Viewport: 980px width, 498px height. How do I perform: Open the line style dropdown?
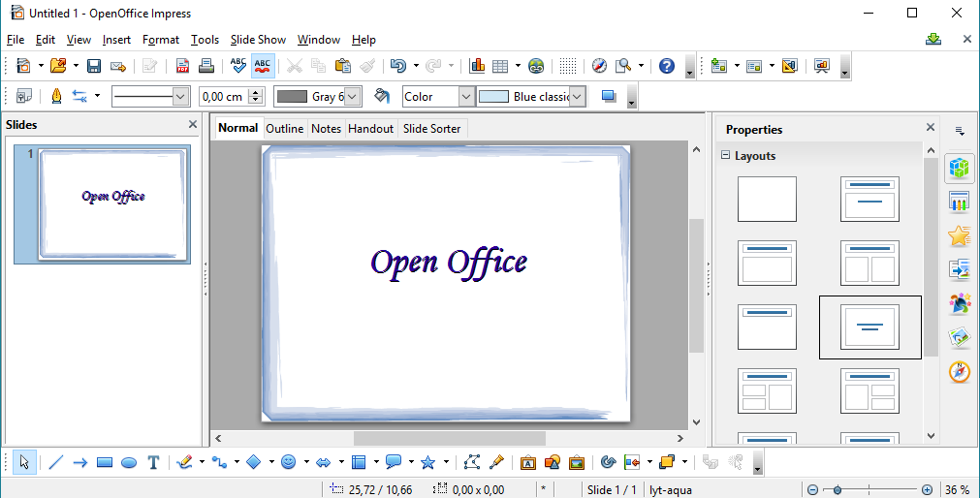pyautogui.click(x=180, y=96)
